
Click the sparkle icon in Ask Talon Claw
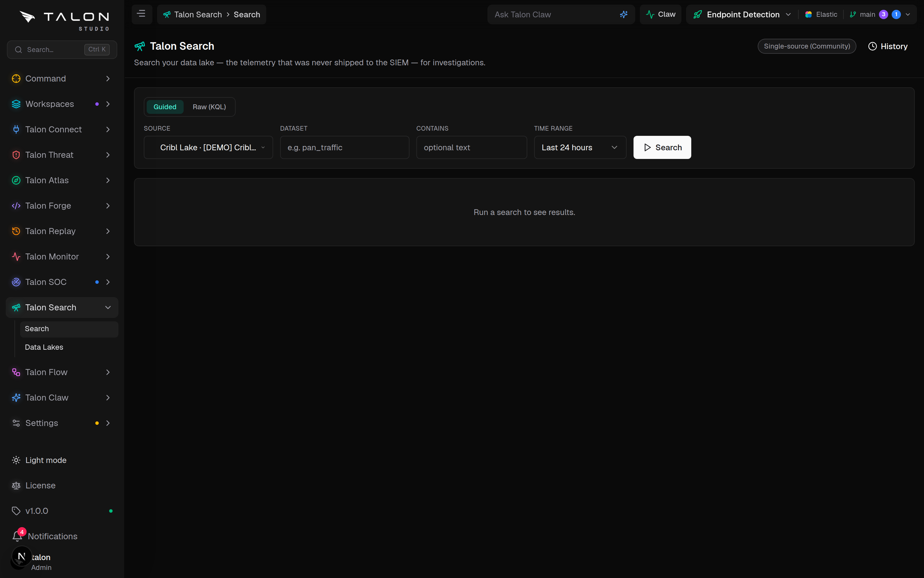pyautogui.click(x=623, y=14)
